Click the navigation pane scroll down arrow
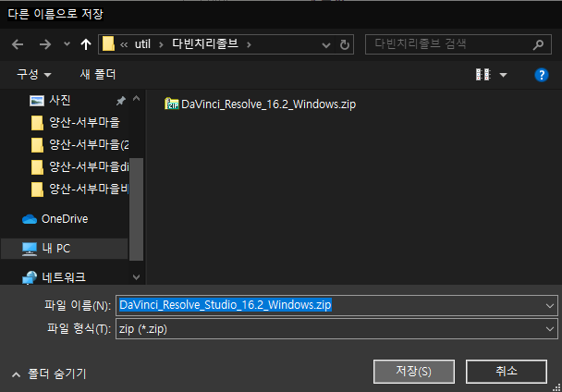Image resolution: width=562 pixels, height=392 pixels. 136,276
